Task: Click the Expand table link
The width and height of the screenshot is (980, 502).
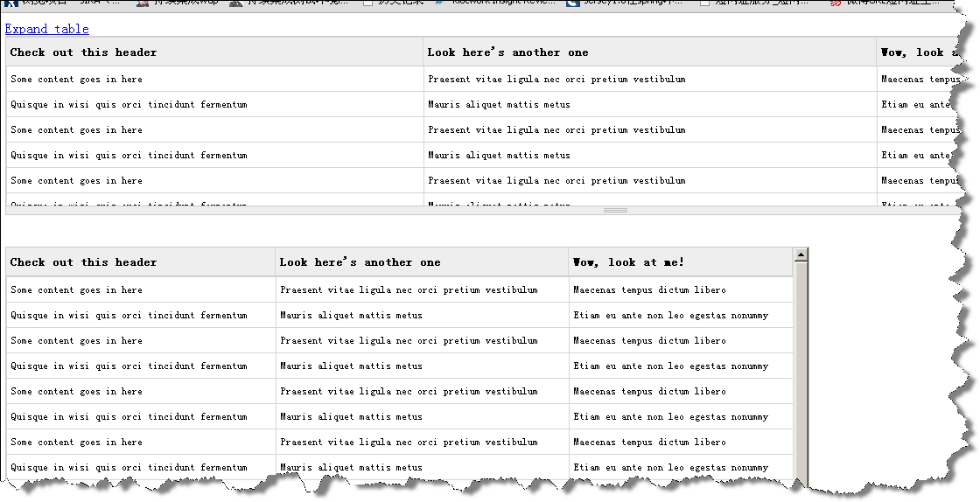Action: (47, 29)
